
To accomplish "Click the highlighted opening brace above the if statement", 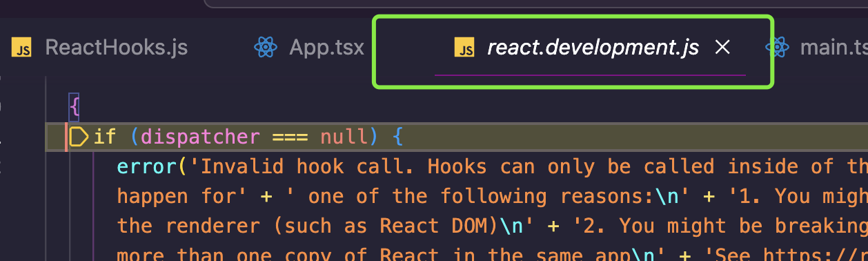I will point(75,107).
